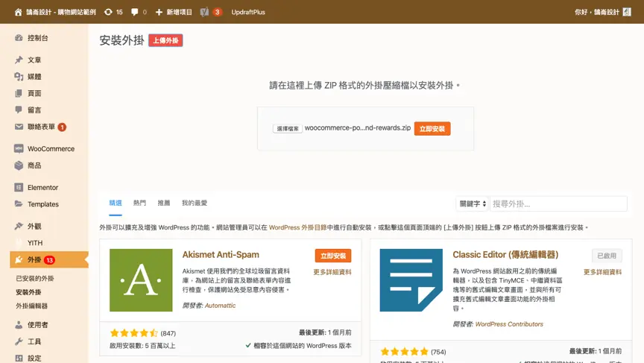
Task: Click the envelope icon for 聯絡表單
Action: 19,127
